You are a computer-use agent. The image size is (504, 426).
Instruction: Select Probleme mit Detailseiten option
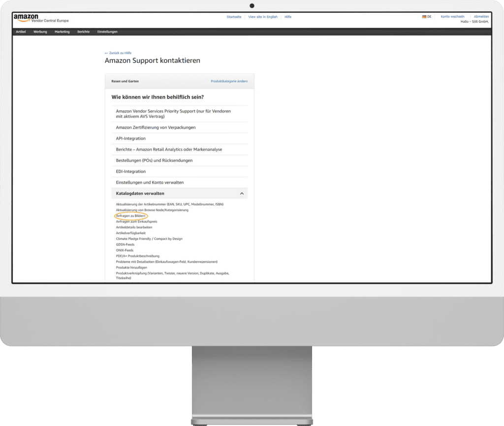point(167,262)
